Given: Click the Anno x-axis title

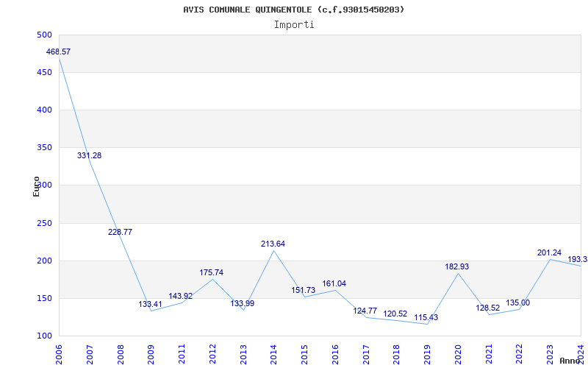Looking at the screenshot, I should (x=570, y=361).
